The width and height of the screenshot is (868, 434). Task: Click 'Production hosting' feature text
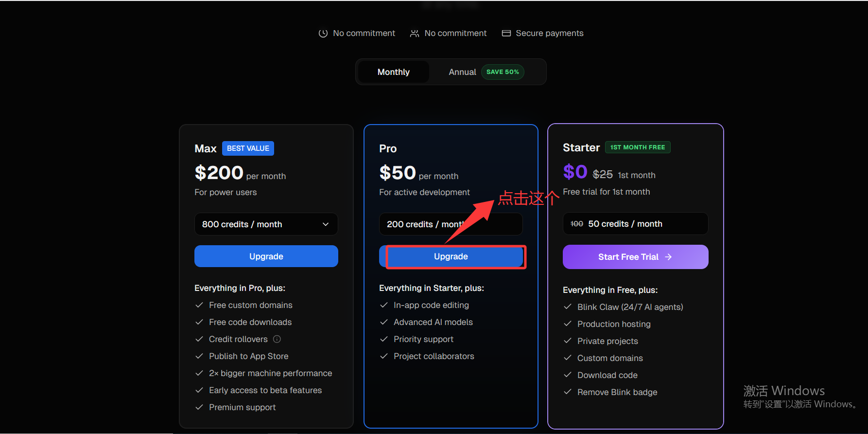(614, 324)
